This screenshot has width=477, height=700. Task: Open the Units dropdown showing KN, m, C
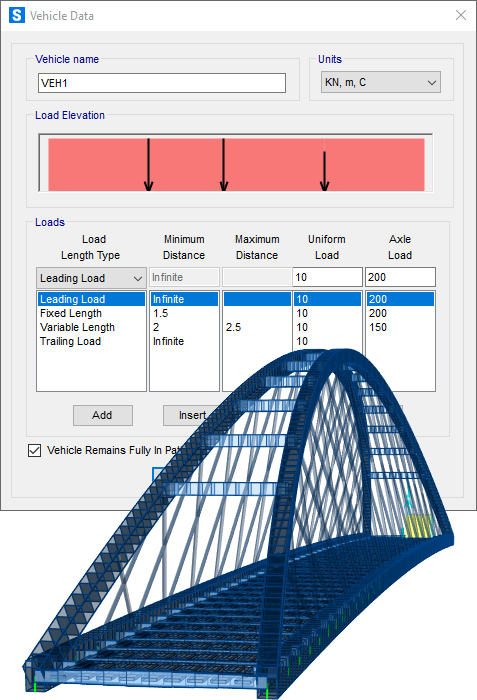tap(381, 82)
